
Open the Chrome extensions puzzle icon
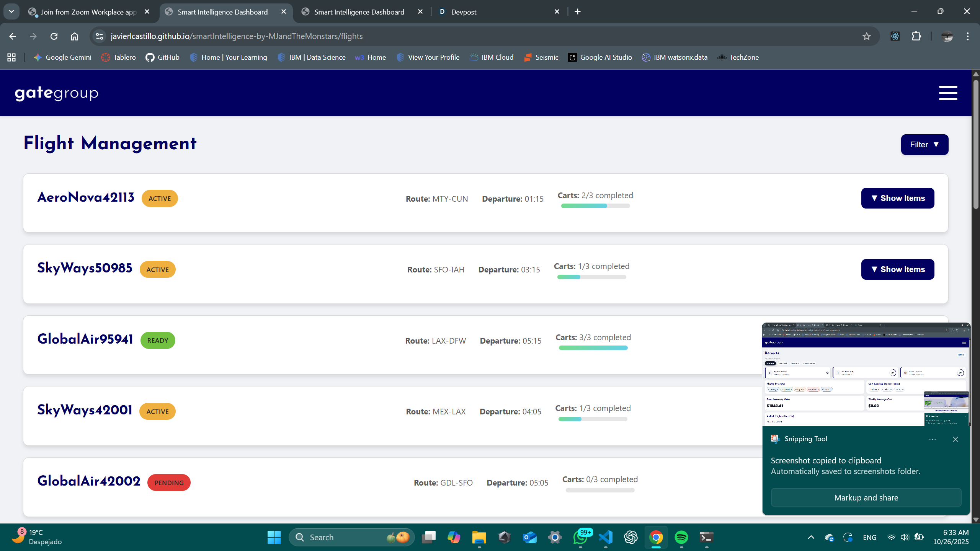tap(916, 36)
